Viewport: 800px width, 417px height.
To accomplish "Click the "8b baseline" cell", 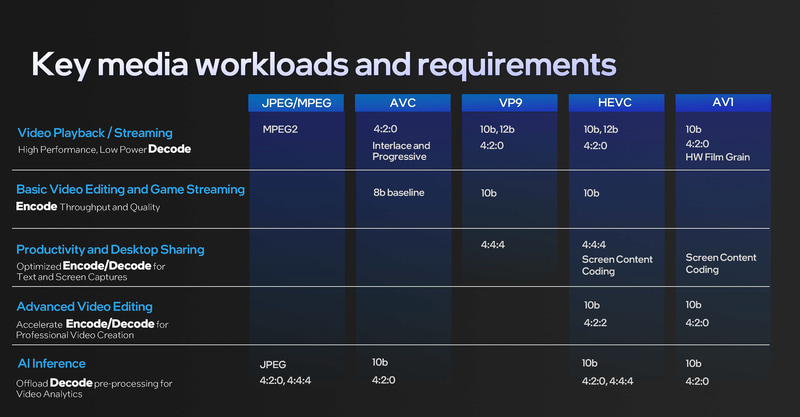I will click(x=398, y=192).
